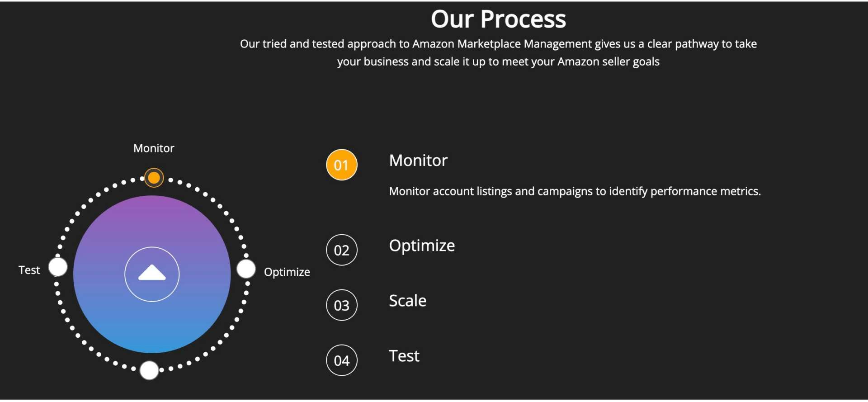Image resolution: width=868 pixels, height=402 pixels.
Task: Open the 03 step number circle
Action: pos(341,305)
